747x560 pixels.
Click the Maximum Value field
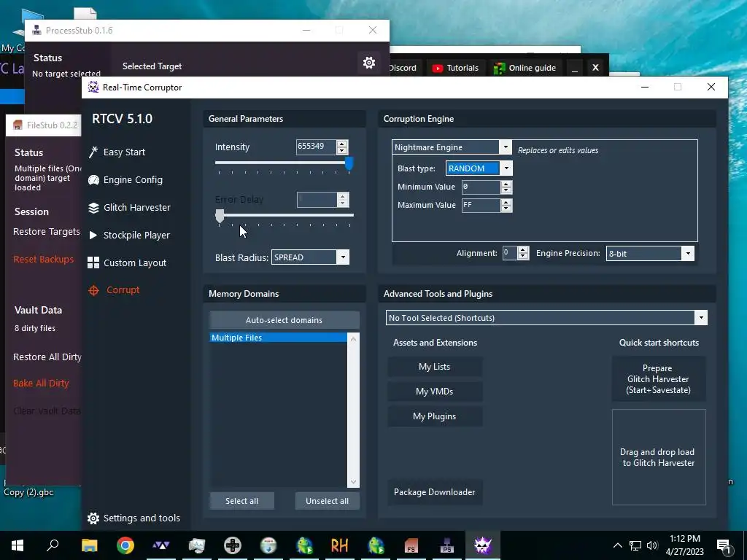tap(481, 205)
